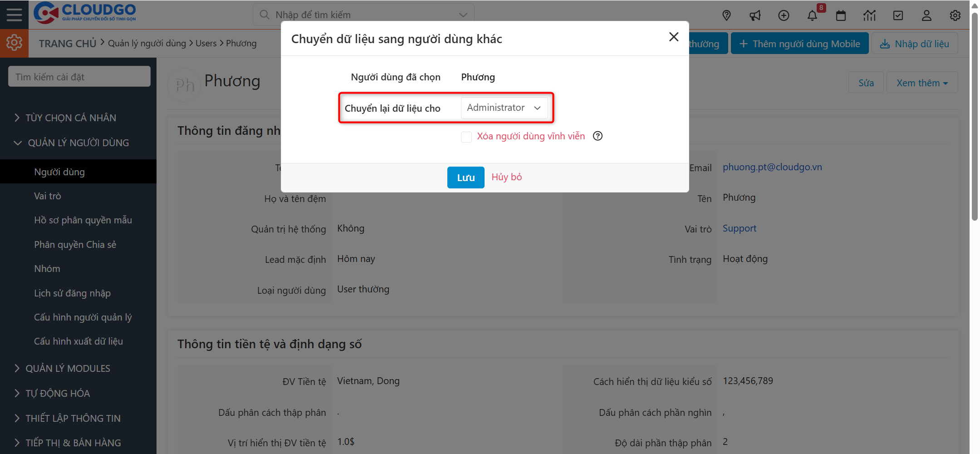Viewport: 980px width, 454px height.
Task: Select Vai trò in the sidebar
Action: (x=48, y=196)
